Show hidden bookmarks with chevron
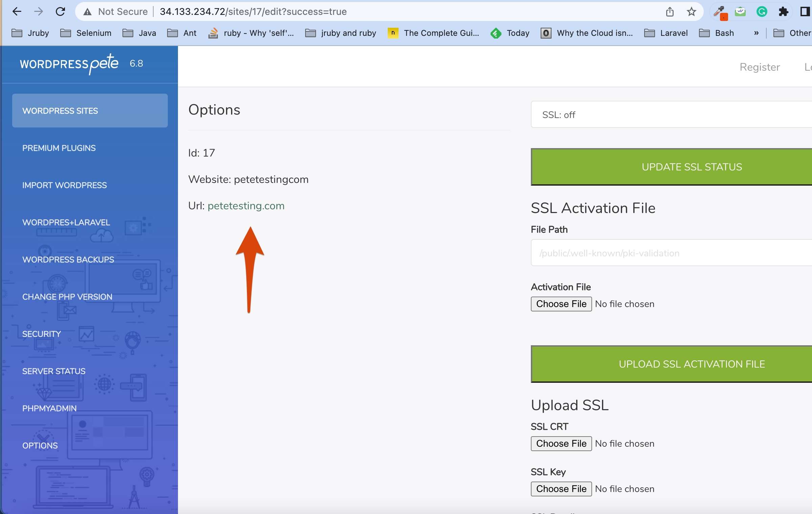The width and height of the screenshot is (812, 514). tap(756, 33)
